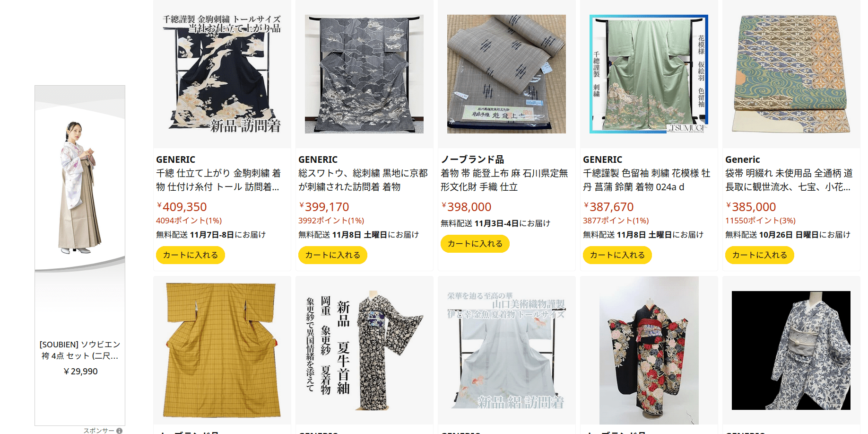Add the ¥398,000 Noto Jofu obi to cart
The image size is (868, 434).
tap(475, 244)
